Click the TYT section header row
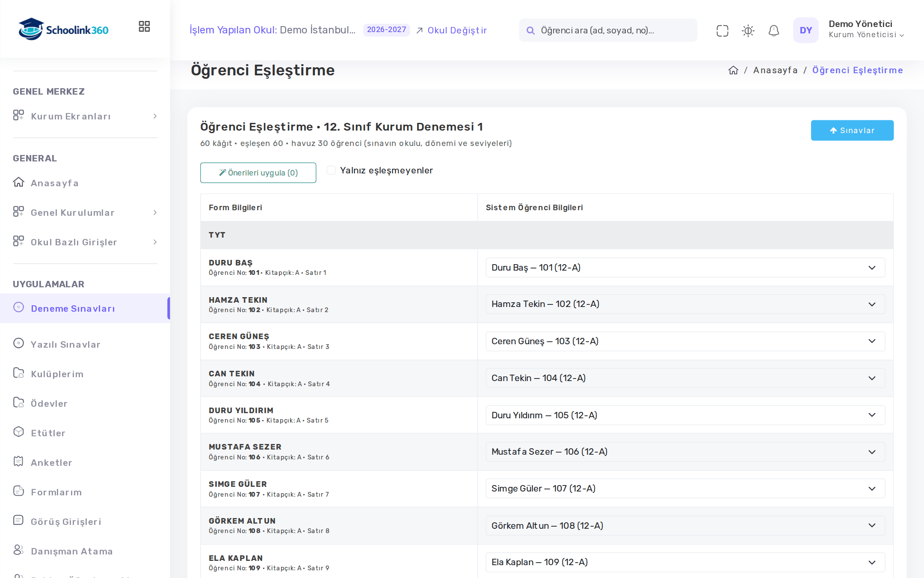Screen dimensions: 924x578 pos(547,235)
